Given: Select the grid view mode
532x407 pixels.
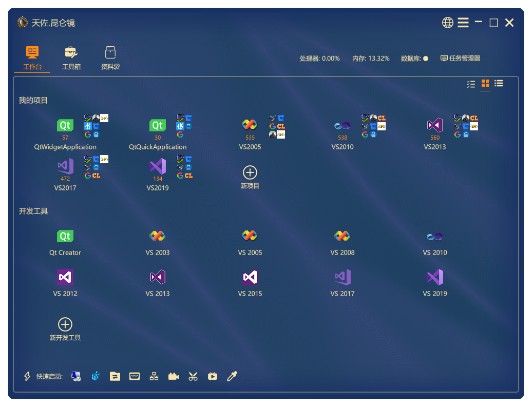Looking at the screenshot, I should [485, 84].
